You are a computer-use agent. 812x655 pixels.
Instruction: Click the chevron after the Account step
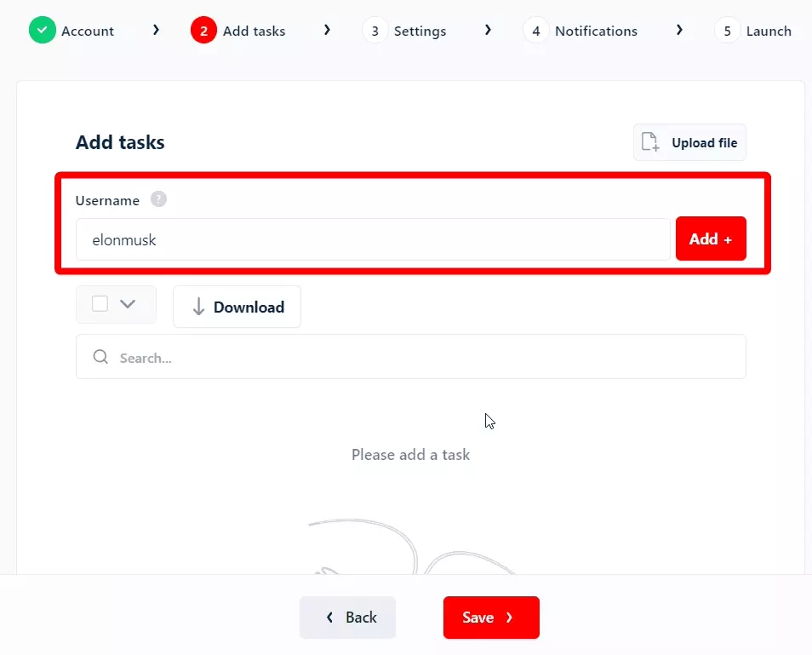156,30
